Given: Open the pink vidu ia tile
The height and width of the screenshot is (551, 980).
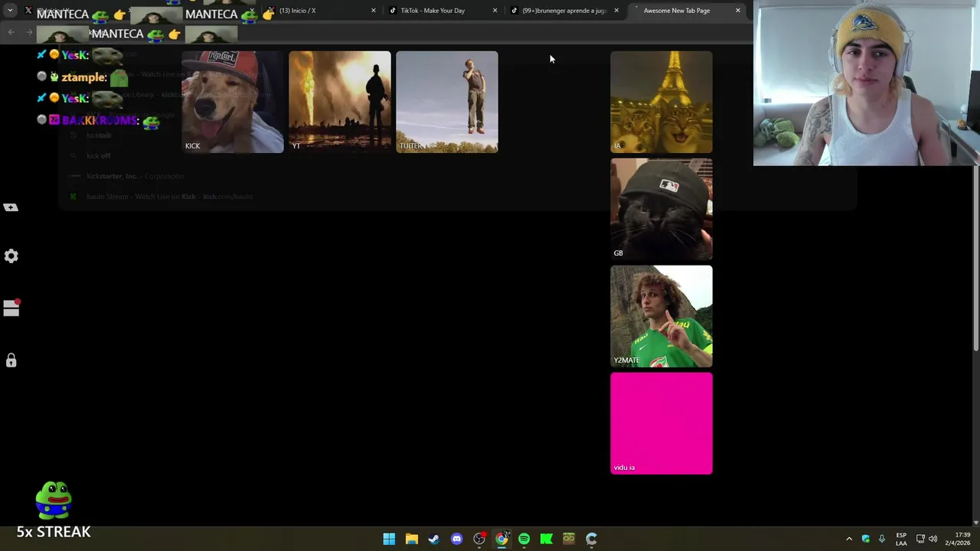Looking at the screenshot, I should coord(661,423).
